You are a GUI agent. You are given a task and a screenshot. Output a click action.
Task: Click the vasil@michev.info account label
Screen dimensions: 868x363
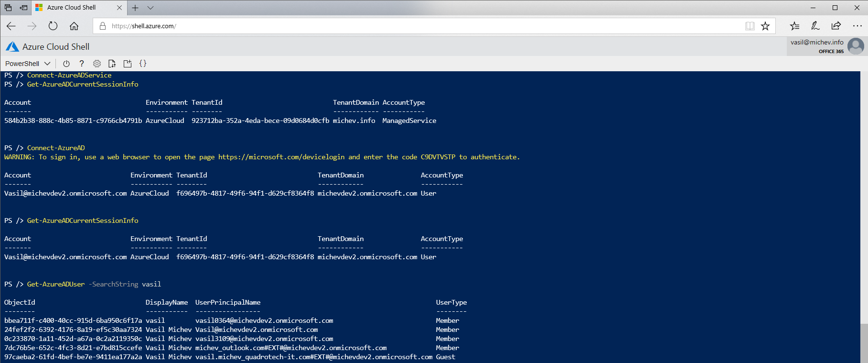(x=817, y=42)
